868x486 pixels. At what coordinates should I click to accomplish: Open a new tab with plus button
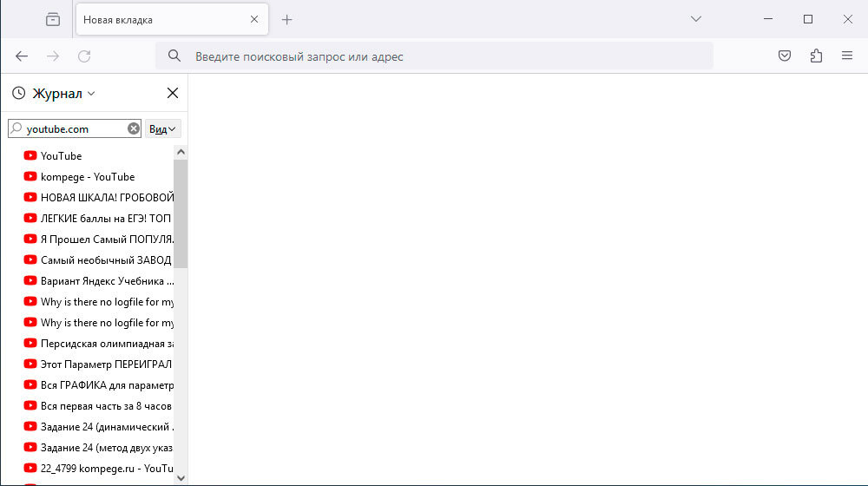286,20
